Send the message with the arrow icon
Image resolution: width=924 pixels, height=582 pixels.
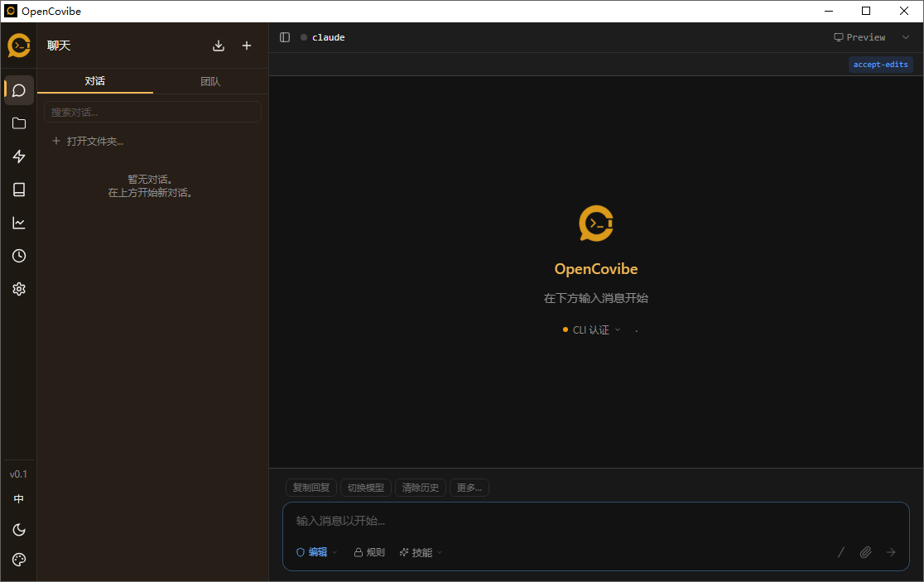[891, 552]
